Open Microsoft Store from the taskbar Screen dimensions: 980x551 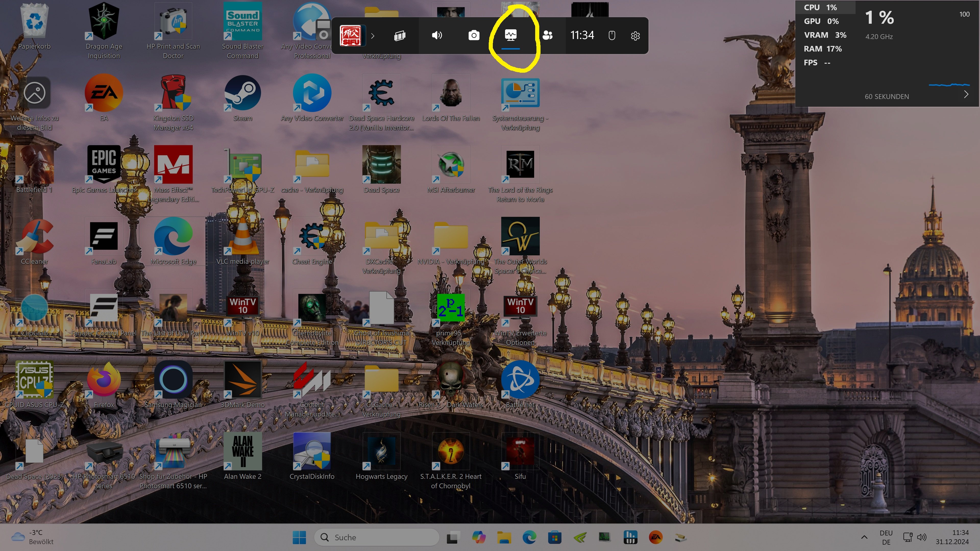coord(555,537)
